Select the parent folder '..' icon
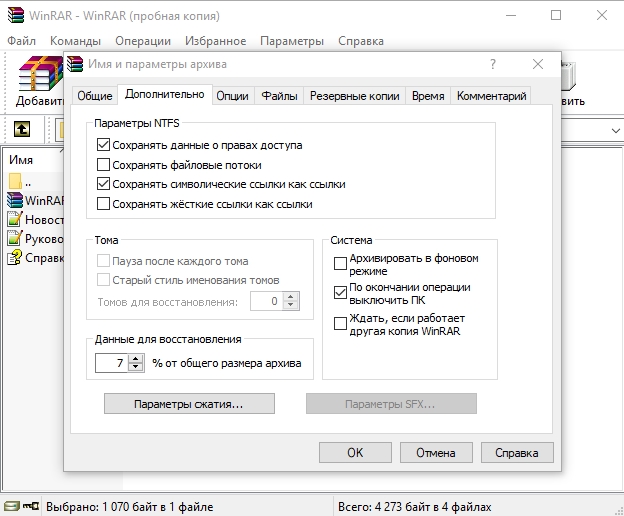The height and width of the screenshot is (516, 624). 15,181
